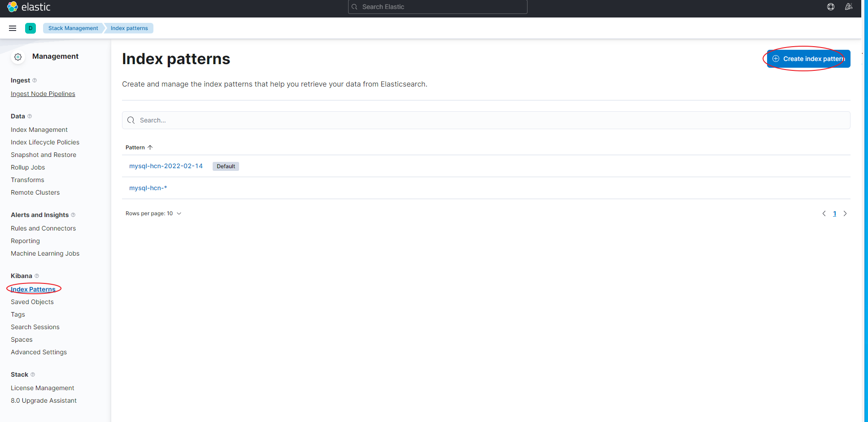
Task: Open Snapshot and Restore
Action: click(x=44, y=155)
